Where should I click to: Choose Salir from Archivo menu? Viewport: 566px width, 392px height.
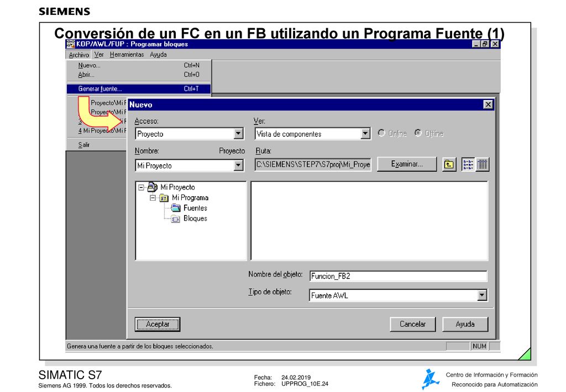[x=84, y=145]
